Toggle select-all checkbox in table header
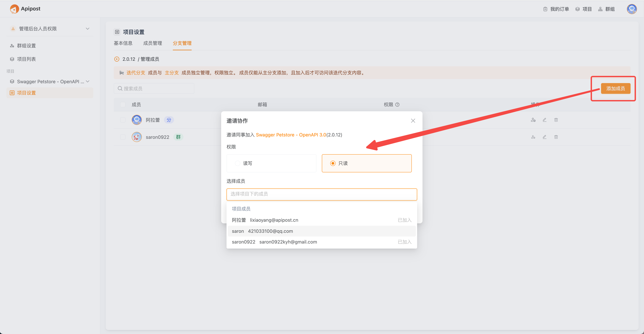 pyautogui.click(x=123, y=105)
